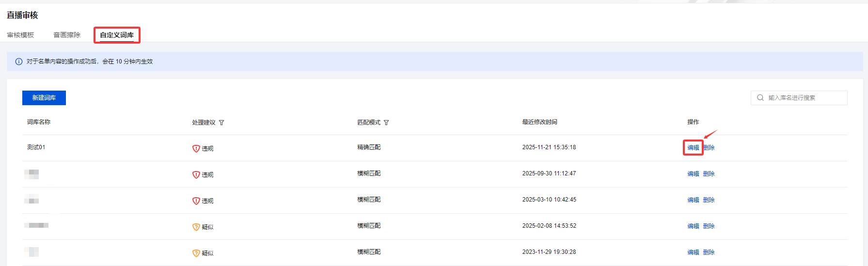This screenshot has width=868, height=266.
Task: Click 删除 for the 2025-03-10 entry
Action: click(709, 200)
